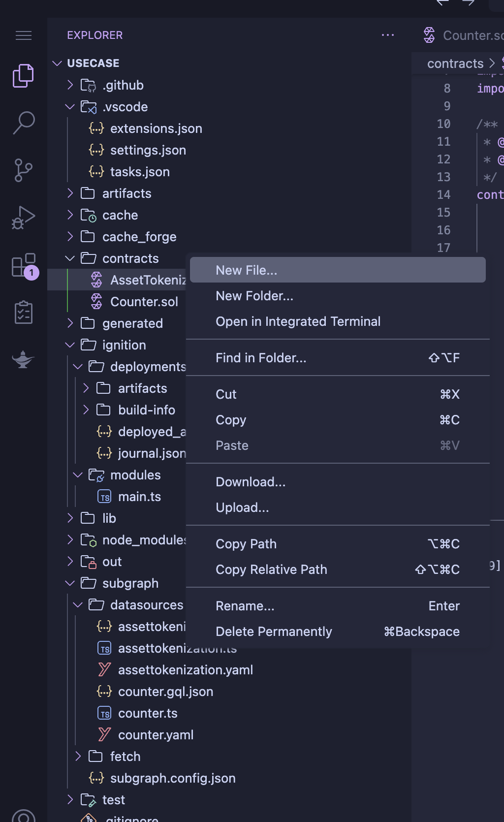This screenshot has width=504, height=822.
Task: Click the counter.yaml file icon
Action: pos(104,735)
